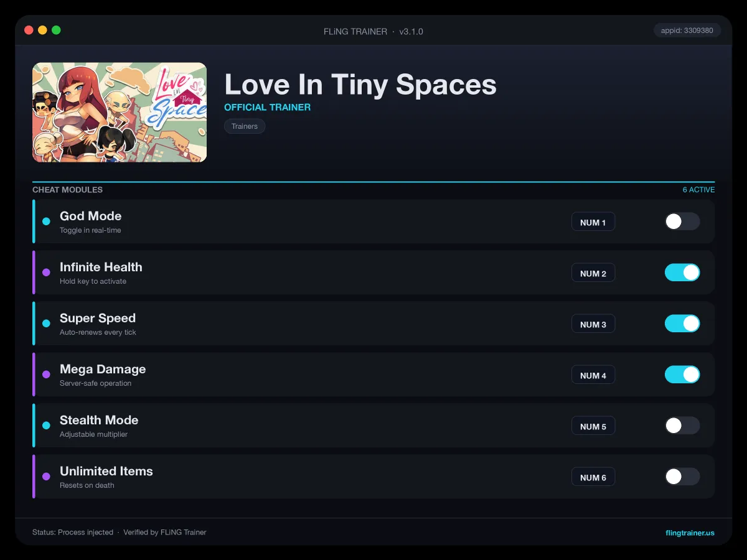
Task: Click the OFFICIAL TRAINER subtitle
Action: pyautogui.click(x=267, y=107)
